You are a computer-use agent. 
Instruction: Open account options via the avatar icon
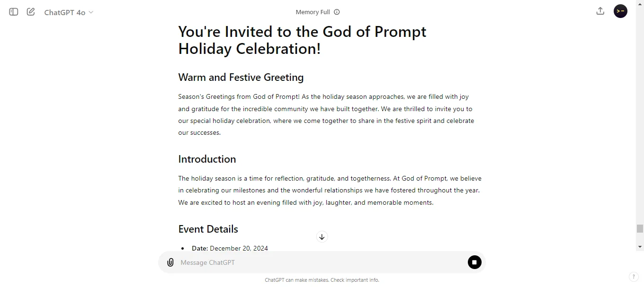point(620,11)
